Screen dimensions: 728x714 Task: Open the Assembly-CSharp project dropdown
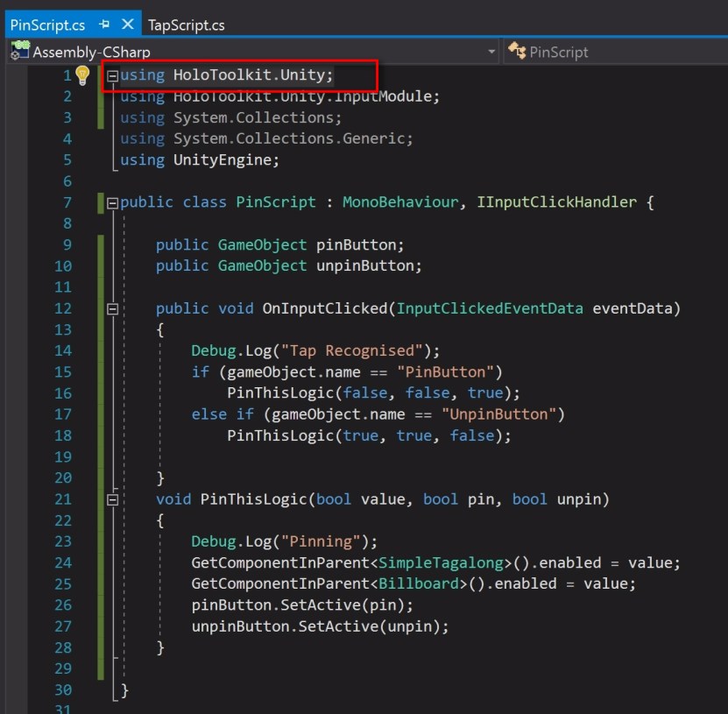(x=491, y=52)
